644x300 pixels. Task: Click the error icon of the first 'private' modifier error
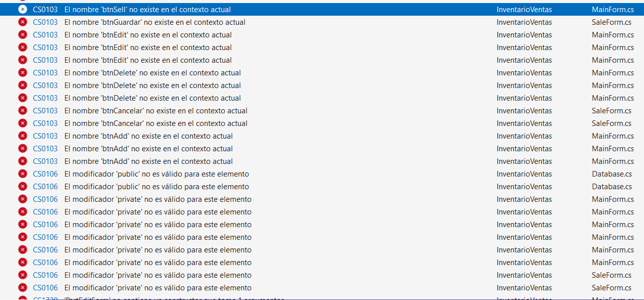coord(22,199)
